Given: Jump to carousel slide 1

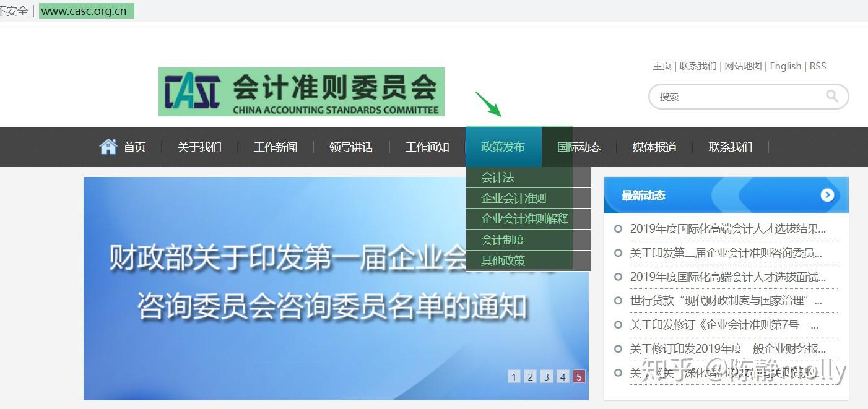Looking at the screenshot, I should click(x=514, y=376).
